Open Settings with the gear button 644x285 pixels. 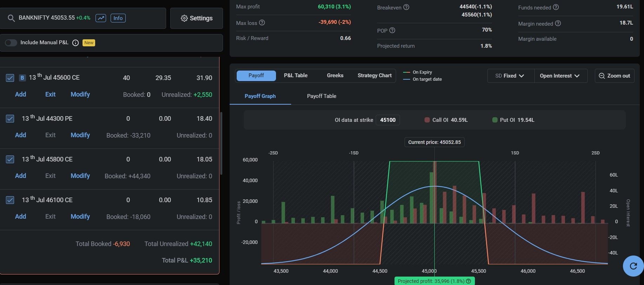[x=197, y=18]
